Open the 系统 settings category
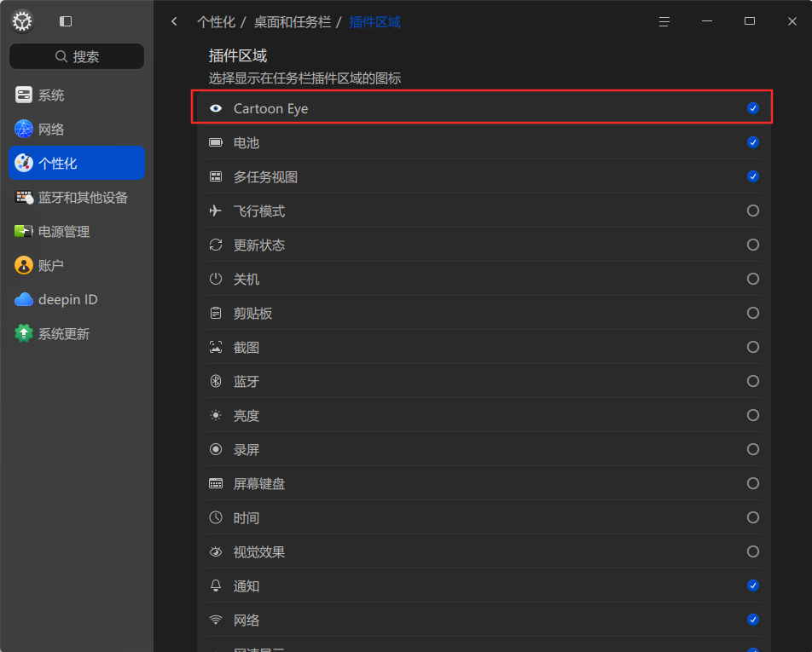Viewport: 812px width, 652px height. 77,95
